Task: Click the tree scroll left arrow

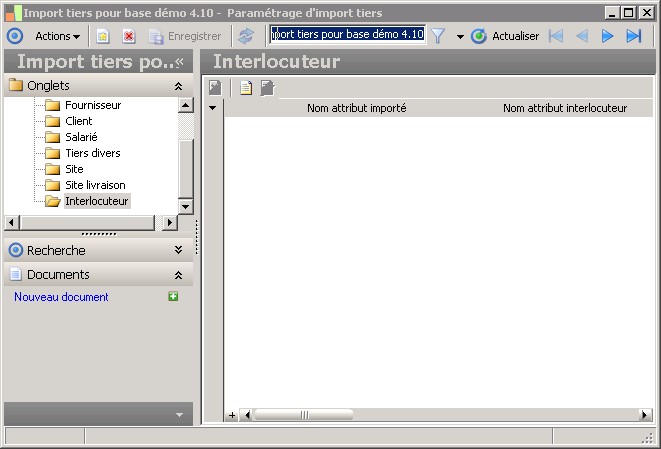Action: (11, 222)
